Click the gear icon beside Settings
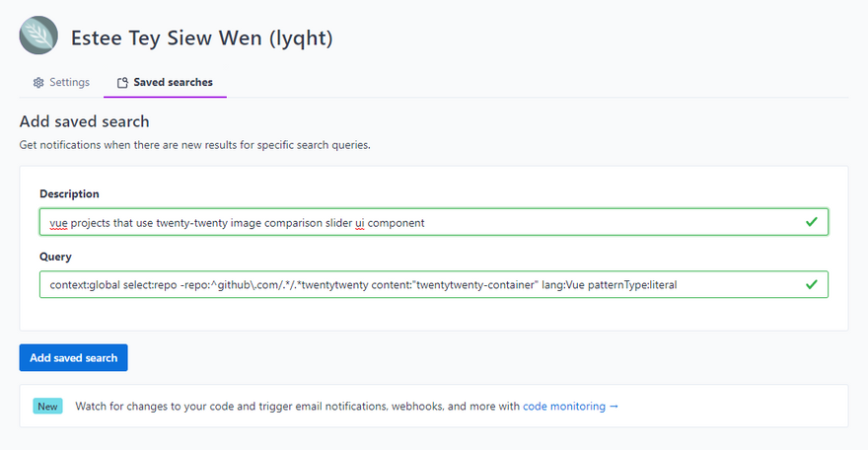868x450 pixels. click(x=38, y=83)
